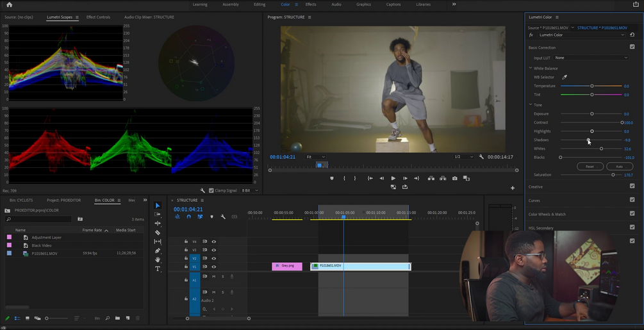This screenshot has width=644, height=330.
Task: Expand the Creative section
Action: coord(536,187)
